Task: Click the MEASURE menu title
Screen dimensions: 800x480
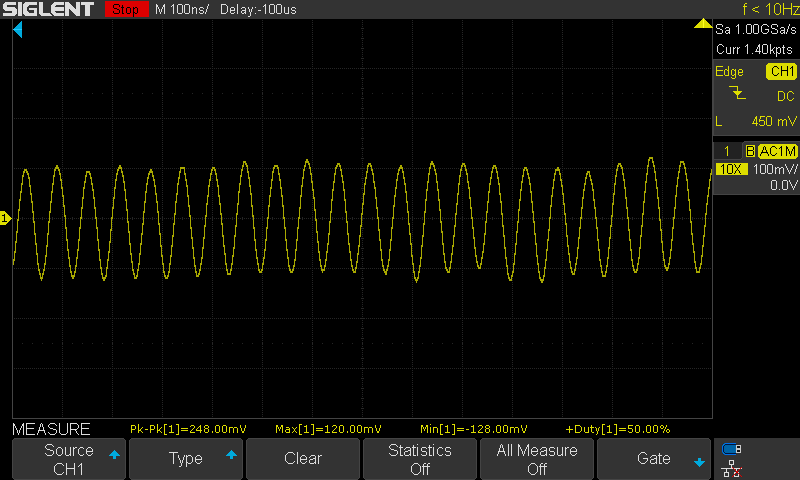Action: (51, 429)
